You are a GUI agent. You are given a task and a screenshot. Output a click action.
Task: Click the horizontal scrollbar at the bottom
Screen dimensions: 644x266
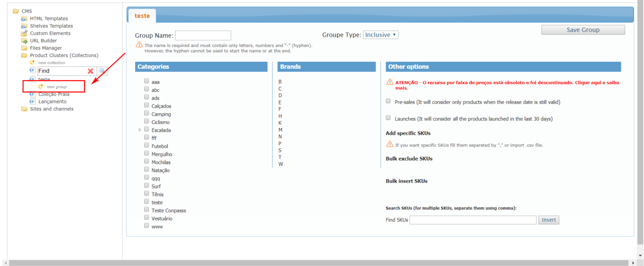click(317, 263)
